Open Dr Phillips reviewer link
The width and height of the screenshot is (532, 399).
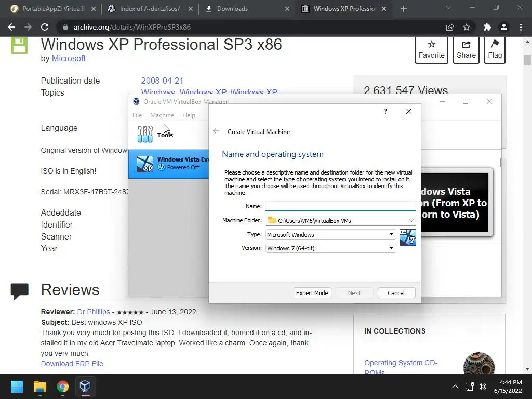pyautogui.click(x=94, y=312)
